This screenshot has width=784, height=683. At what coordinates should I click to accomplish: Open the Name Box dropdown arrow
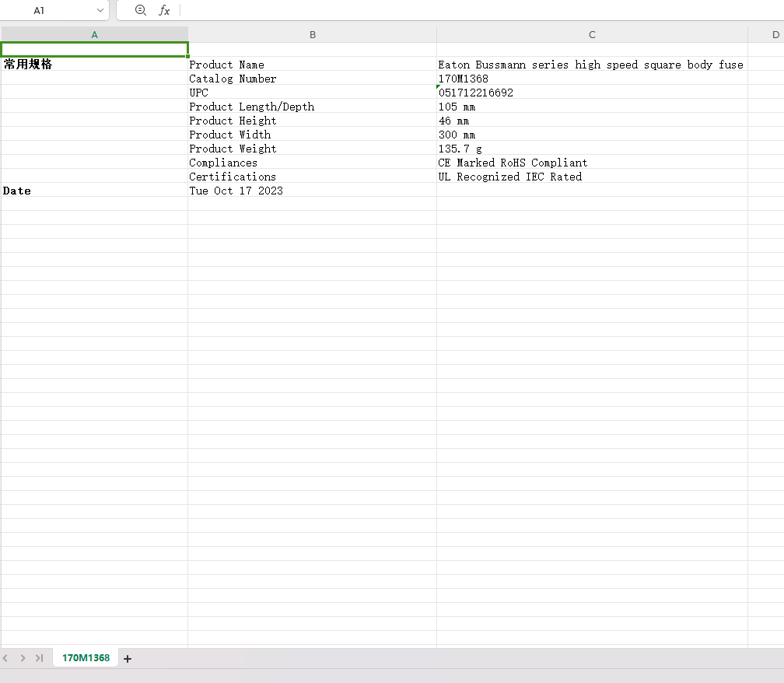100,10
